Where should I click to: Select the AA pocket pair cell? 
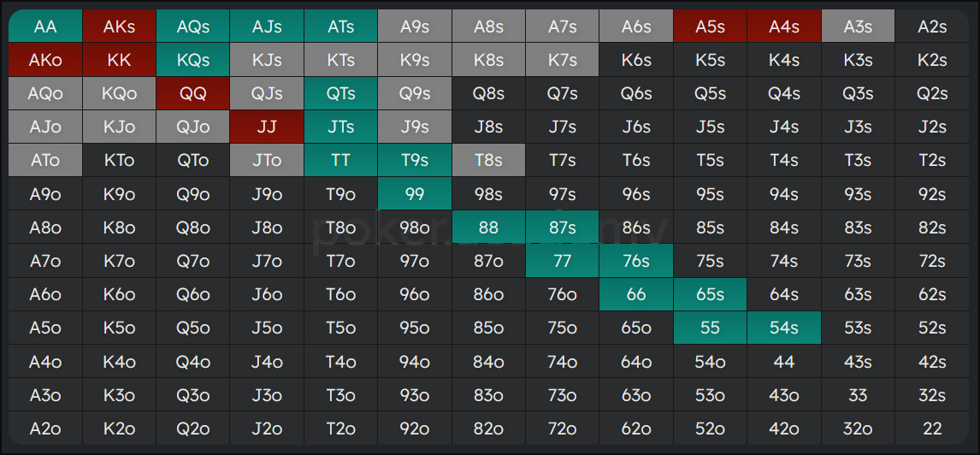(x=45, y=27)
